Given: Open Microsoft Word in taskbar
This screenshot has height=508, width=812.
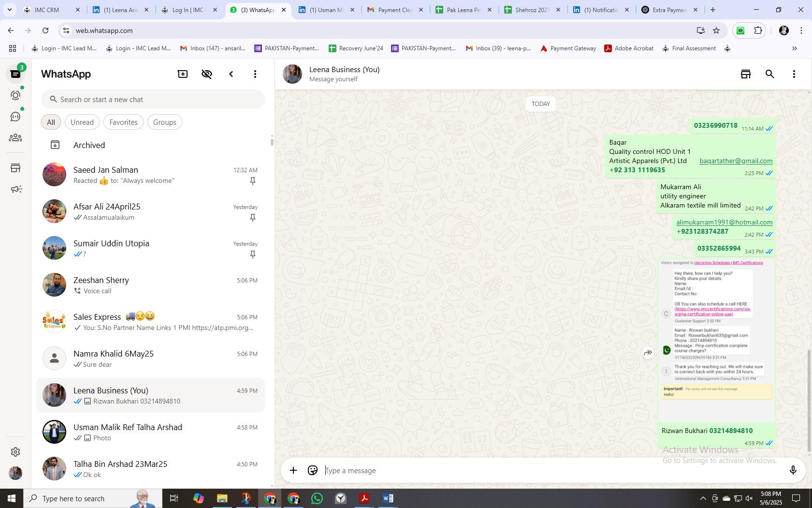Looking at the screenshot, I should (x=388, y=498).
